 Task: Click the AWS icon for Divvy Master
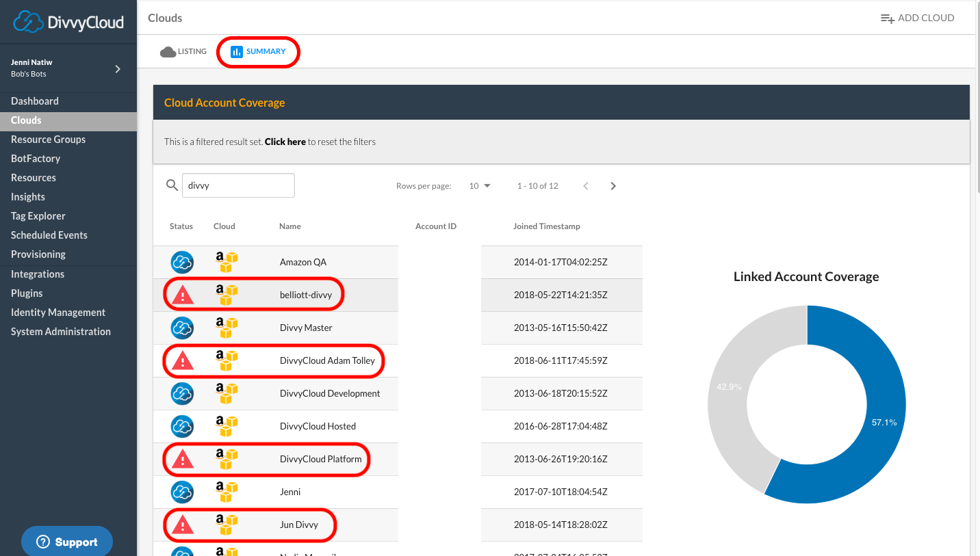click(227, 328)
